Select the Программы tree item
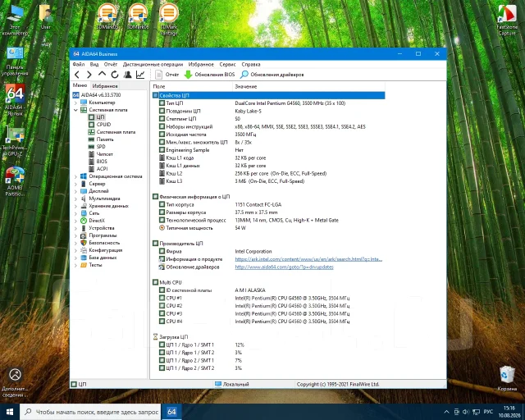This screenshot has height=420, width=525. tap(98, 235)
